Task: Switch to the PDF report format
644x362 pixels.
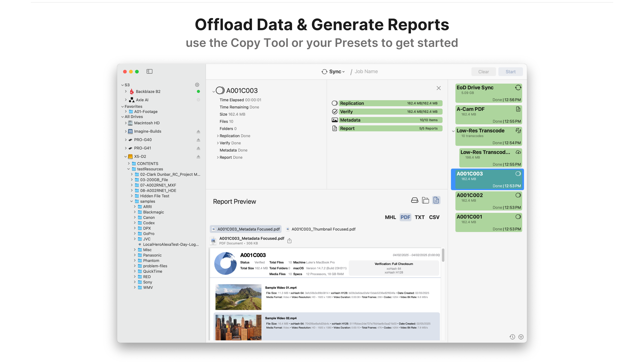Action: pyautogui.click(x=405, y=217)
